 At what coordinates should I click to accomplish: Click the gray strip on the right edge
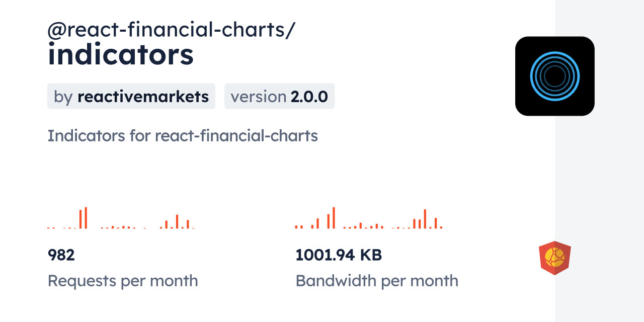tap(599, 161)
